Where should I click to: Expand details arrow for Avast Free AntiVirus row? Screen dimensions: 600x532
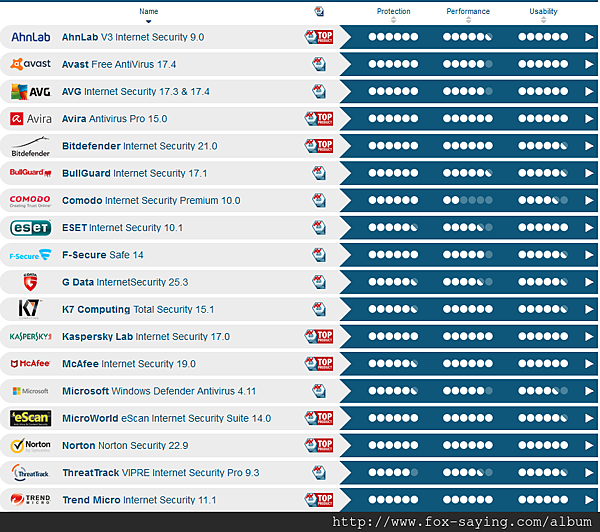(589, 64)
